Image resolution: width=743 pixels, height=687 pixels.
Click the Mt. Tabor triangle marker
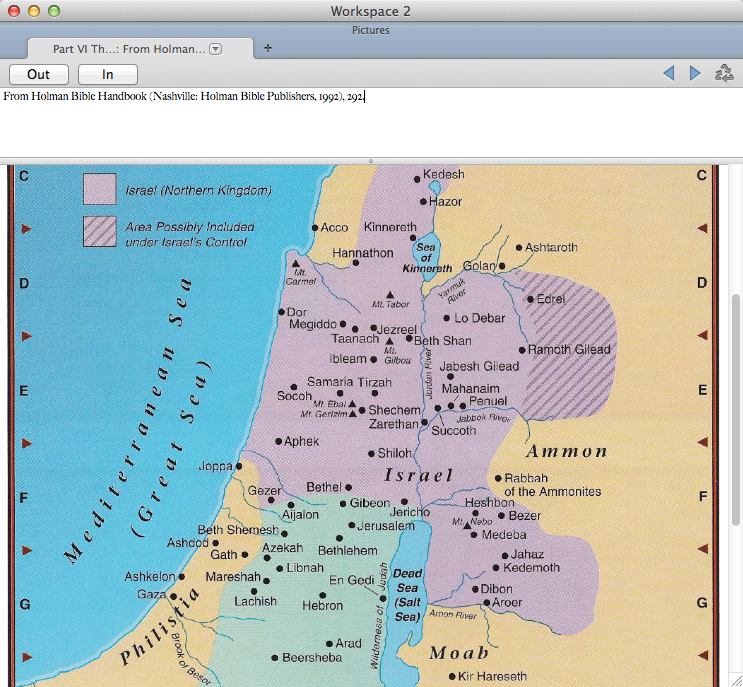(x=390, y=295)
